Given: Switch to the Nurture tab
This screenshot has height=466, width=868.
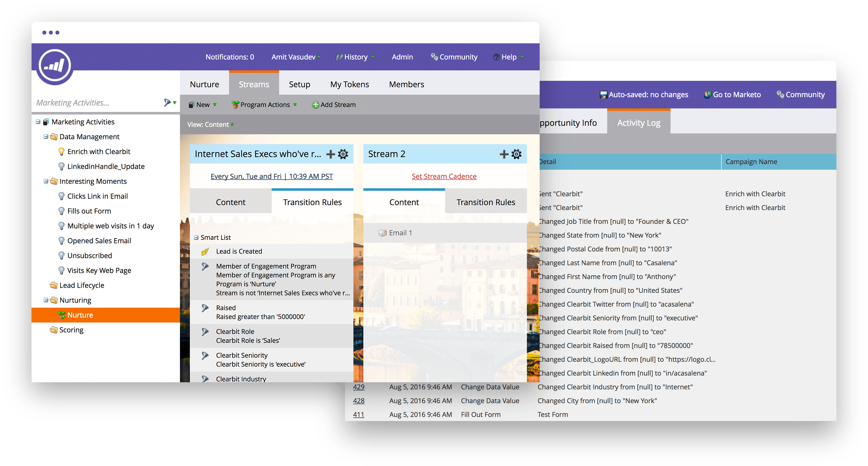Looking at the screenshot, I should (x=204, y=84).
